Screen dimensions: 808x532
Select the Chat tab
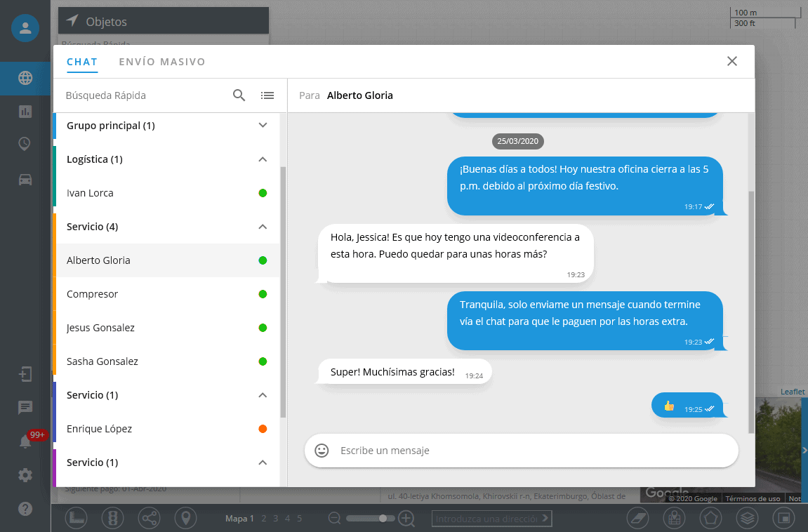(x=82, y=62)
